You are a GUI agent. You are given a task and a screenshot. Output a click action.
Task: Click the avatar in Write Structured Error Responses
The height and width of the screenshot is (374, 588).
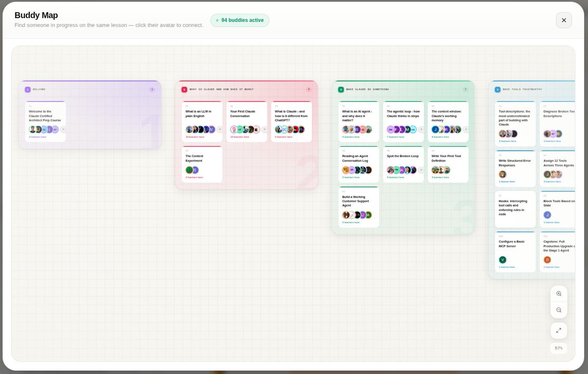[503, 174]
